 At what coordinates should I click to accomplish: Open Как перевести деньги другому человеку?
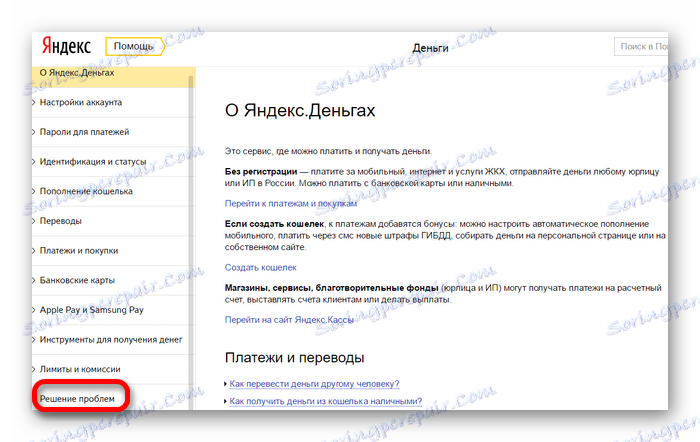coord(314,384)
